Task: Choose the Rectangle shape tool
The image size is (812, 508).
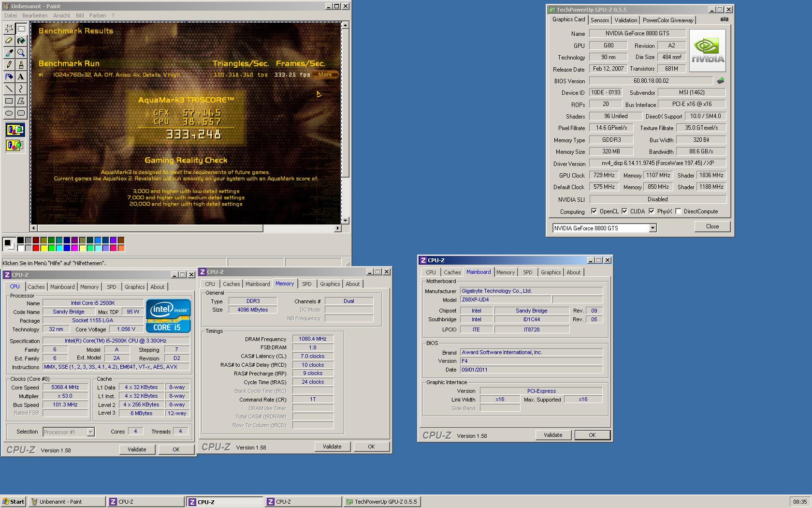Action: (9, 101)
